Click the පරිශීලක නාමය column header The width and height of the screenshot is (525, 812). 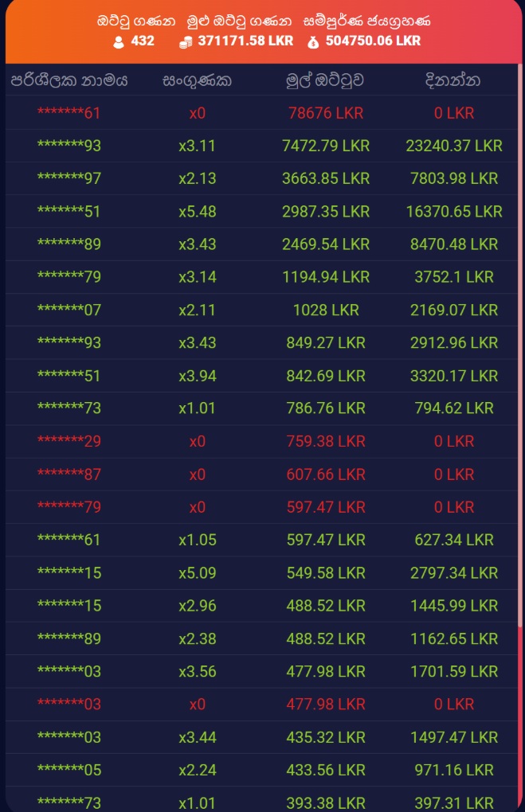pyautogui.click(x=69, y=80)
